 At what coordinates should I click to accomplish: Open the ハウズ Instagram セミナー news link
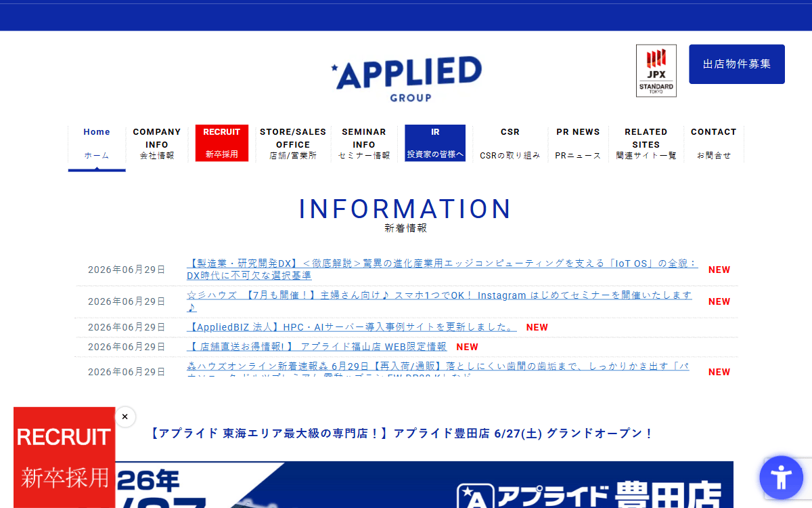(440, 301)
